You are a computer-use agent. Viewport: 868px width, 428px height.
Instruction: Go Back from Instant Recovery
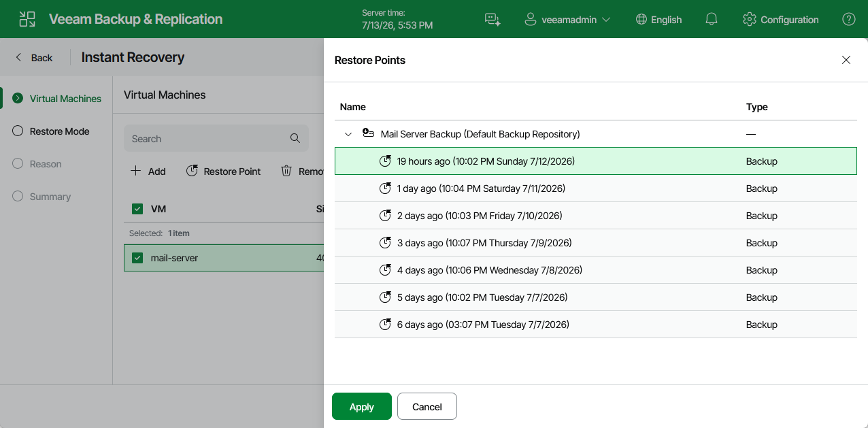pos(34,58)
